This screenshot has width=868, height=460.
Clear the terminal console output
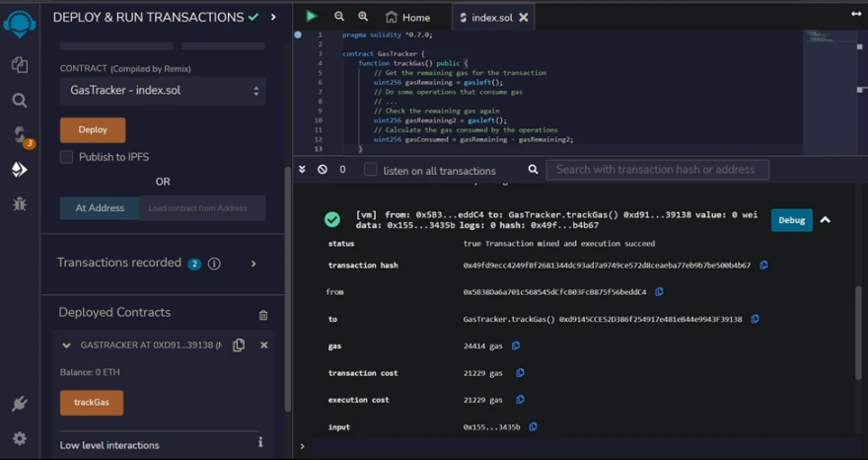click(x=323, y=170)
